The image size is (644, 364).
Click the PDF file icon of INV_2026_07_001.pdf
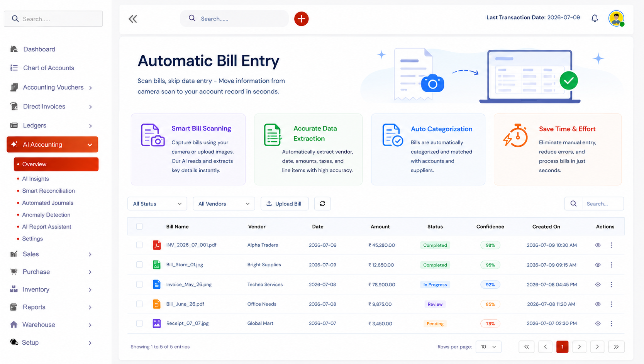[157, 245]
